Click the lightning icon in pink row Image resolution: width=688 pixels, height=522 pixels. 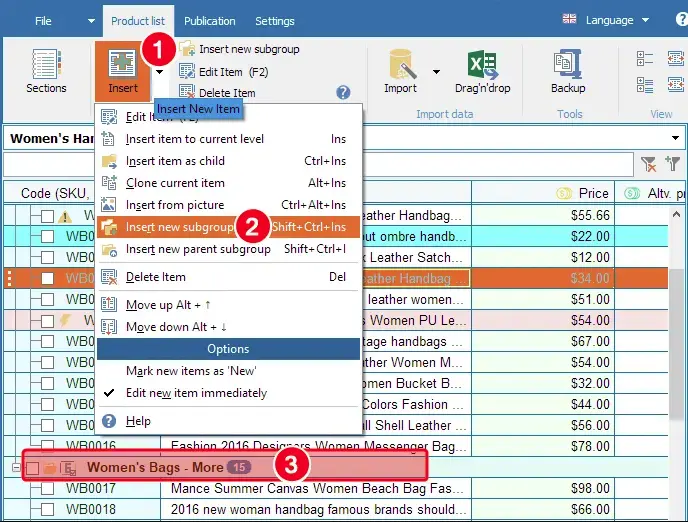coord(65,320)
